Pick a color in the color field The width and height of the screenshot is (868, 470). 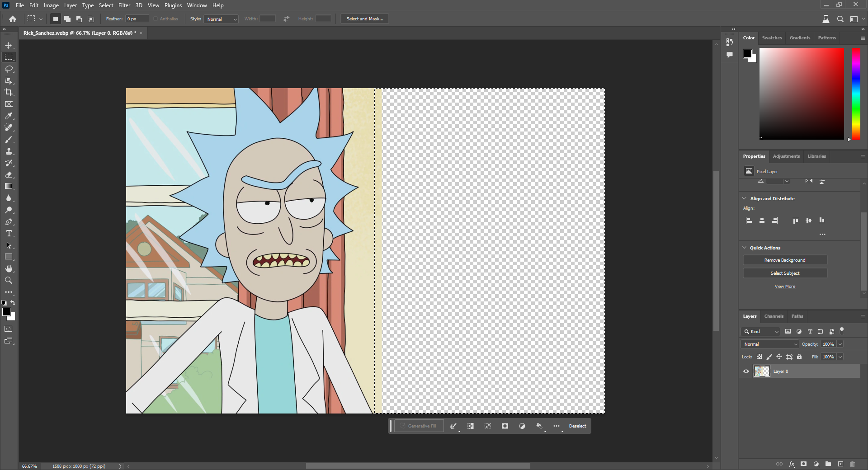(802, 94)
